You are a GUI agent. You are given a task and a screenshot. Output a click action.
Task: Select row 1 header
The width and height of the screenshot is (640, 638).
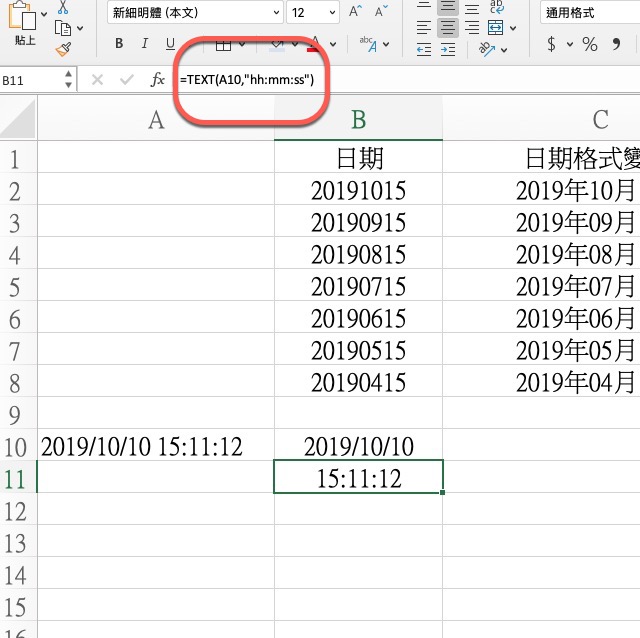tap(18, 159)
